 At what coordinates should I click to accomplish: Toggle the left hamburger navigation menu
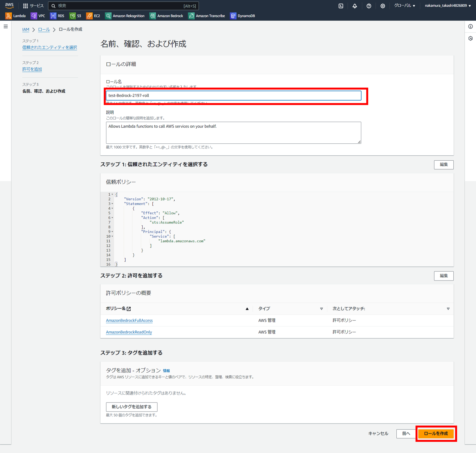pos(6,27)
